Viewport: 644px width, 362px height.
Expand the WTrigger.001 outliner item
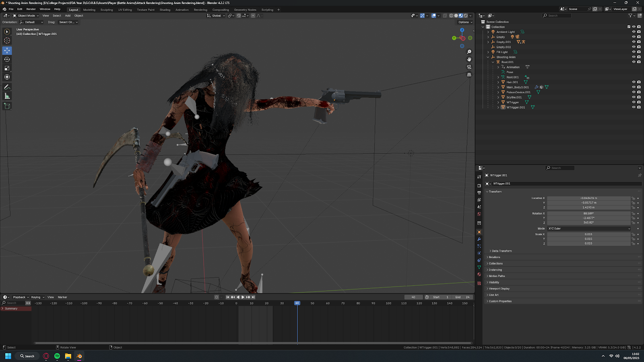click(x=498, y=107)
